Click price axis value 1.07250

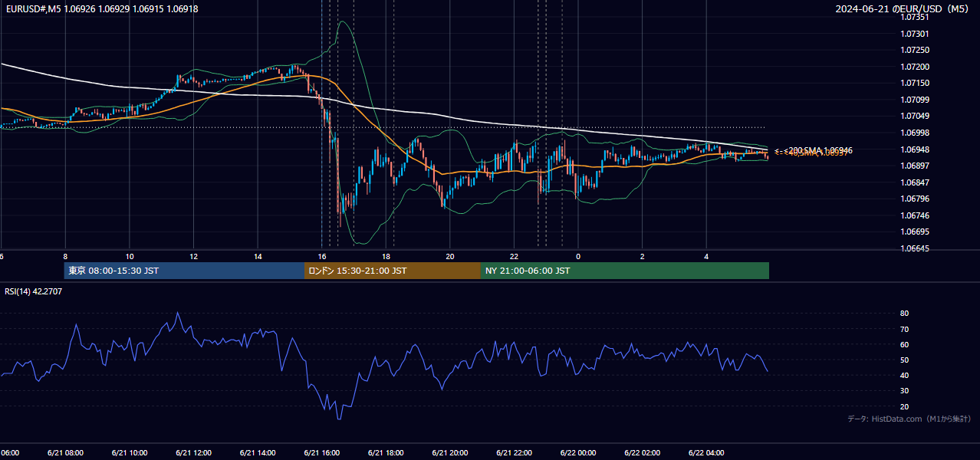[x=915, y=51]
